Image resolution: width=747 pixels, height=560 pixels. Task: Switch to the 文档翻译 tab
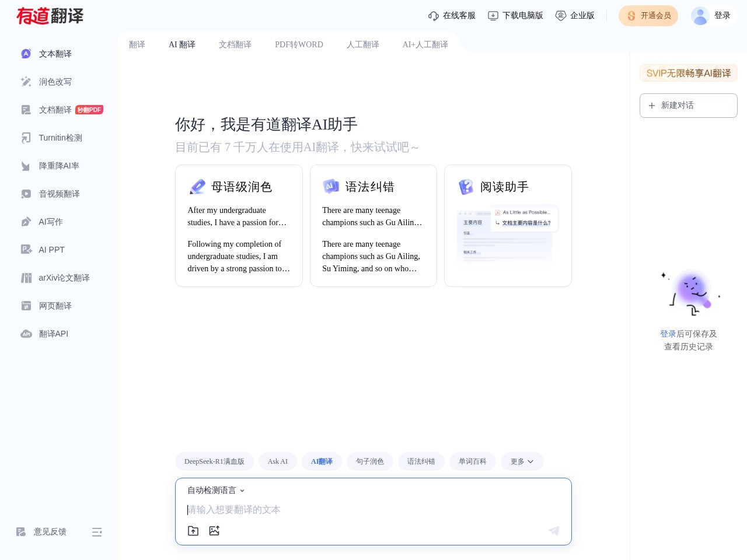[x=235, y=45]
